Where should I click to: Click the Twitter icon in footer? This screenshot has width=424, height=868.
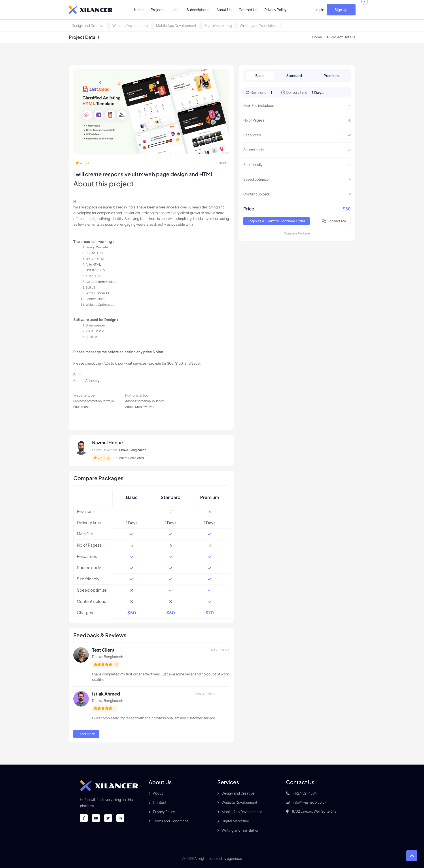[x=108, y=818]
